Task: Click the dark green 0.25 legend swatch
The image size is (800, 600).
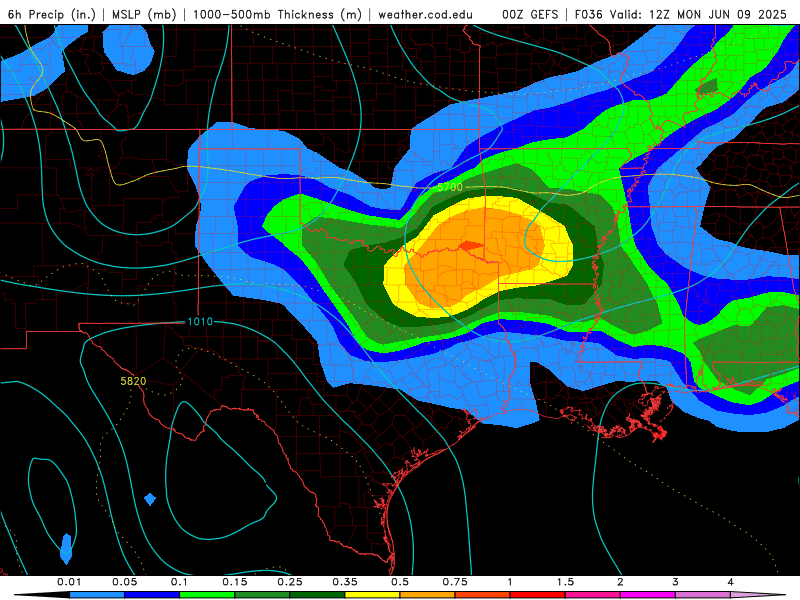Action: click(x=317, y=595)
